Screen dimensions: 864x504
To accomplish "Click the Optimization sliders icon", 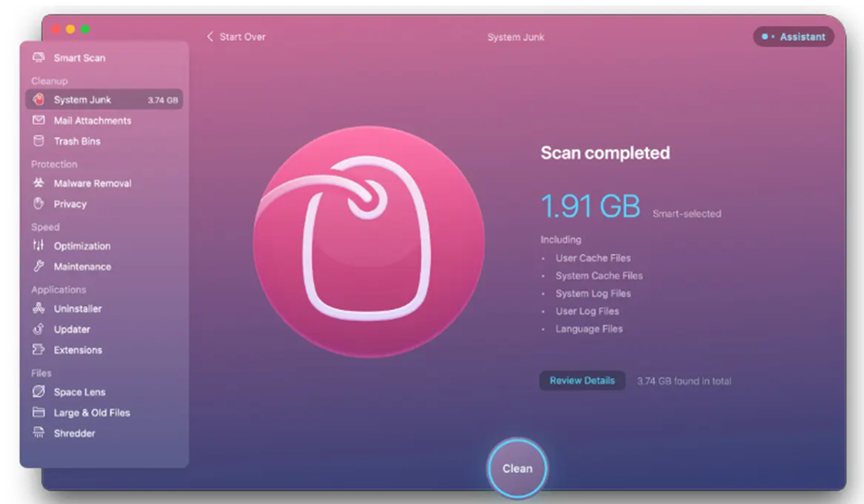I will point(39,245).
